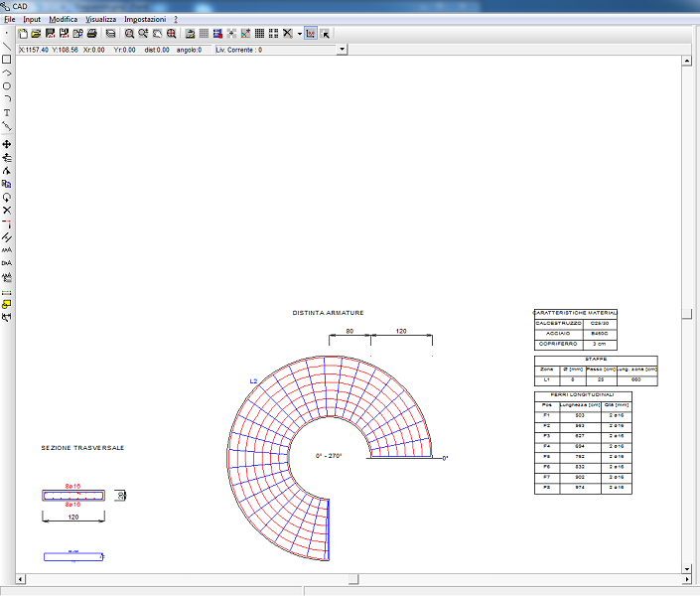700x596 pixels.
Task: Select the Delete X tool in the left sidebar
Action: (x=7, y=211)
